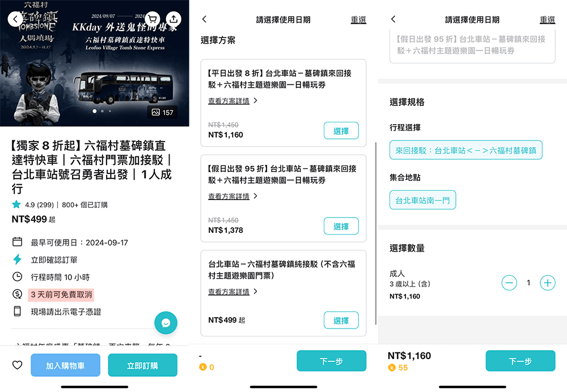Go back from the middle plan selection screen
The height and width of the screenshot is (392, 567).
(205, 20)
